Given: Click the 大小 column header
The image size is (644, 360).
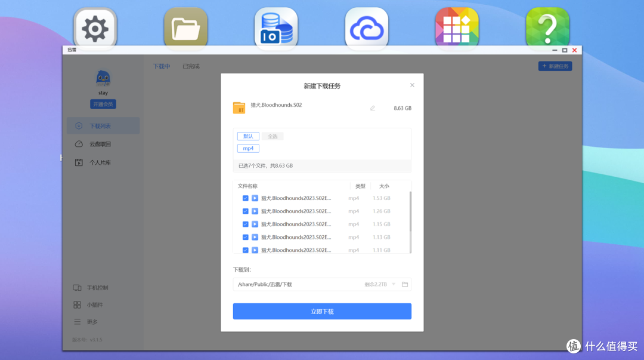Looking at the screenshot, I should tap(384, 186).
